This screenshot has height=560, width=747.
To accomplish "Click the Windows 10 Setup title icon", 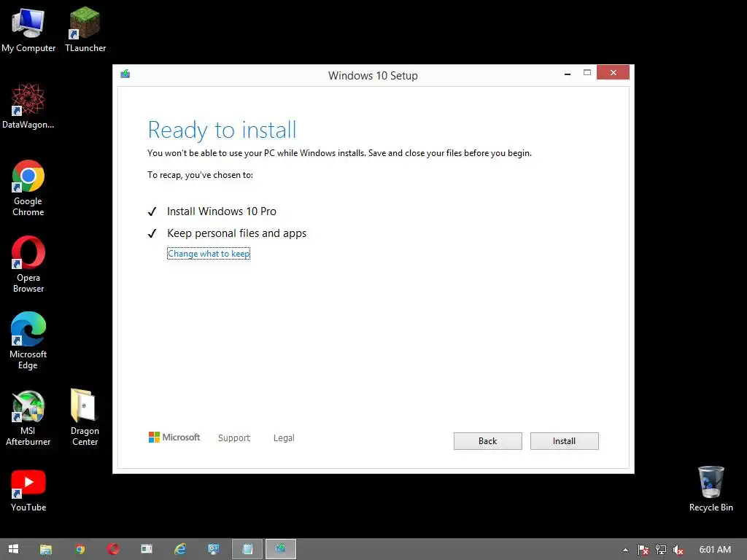I will [x=125, y=74].
